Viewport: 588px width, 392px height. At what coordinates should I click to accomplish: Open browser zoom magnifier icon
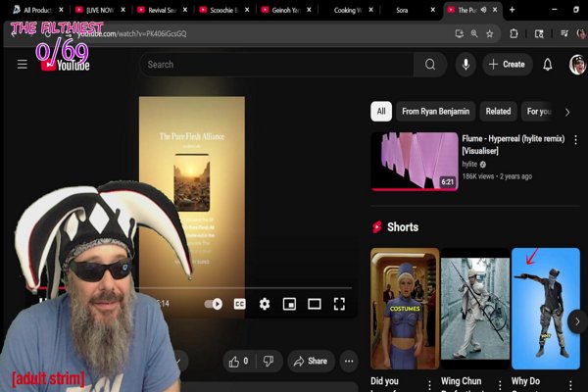tap(474, 34)
